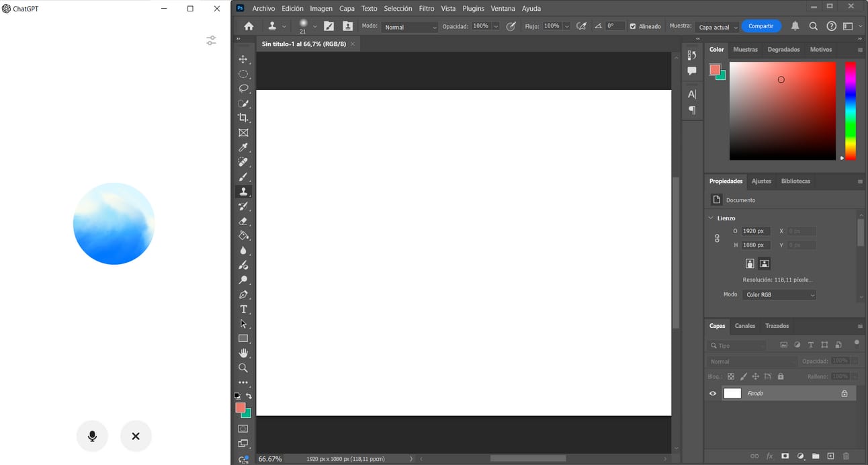The height and width of the screenshot is (465, 868).
Task: Select the Dodge tool
Action: 243,280
